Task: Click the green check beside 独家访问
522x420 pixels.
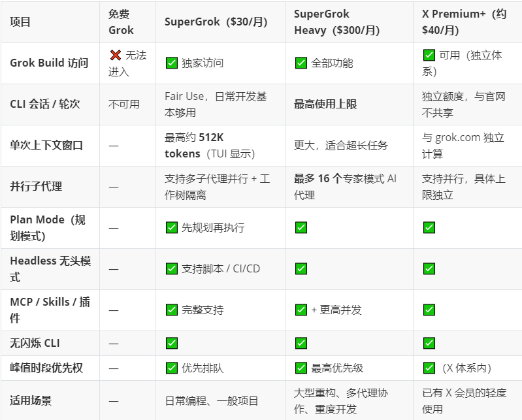Action: (171, 63)
